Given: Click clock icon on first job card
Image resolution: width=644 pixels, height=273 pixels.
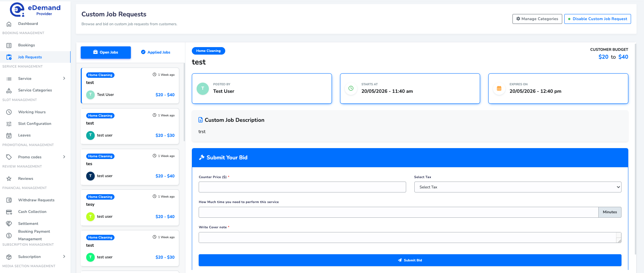Looking at the screenshot, I should (x=154, y=74).
